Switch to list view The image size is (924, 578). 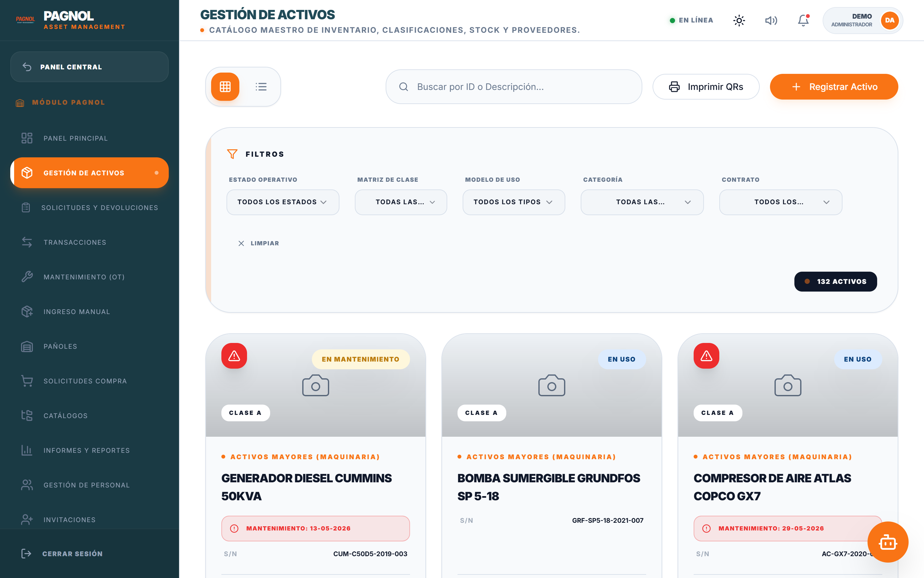pos(261,87)
